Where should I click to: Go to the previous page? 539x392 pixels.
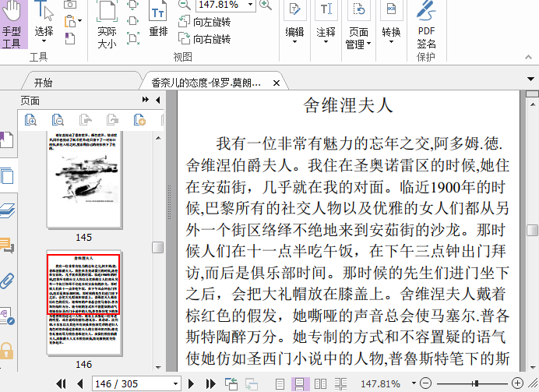point(80,383)
